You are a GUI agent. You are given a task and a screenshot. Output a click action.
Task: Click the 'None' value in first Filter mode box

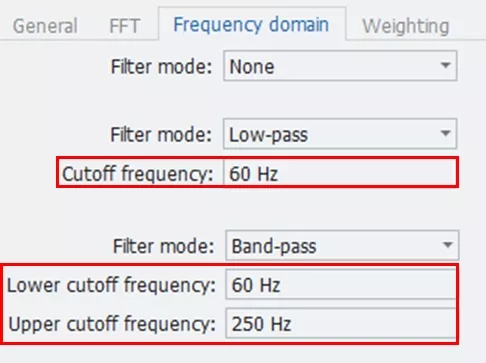(252, 66)
